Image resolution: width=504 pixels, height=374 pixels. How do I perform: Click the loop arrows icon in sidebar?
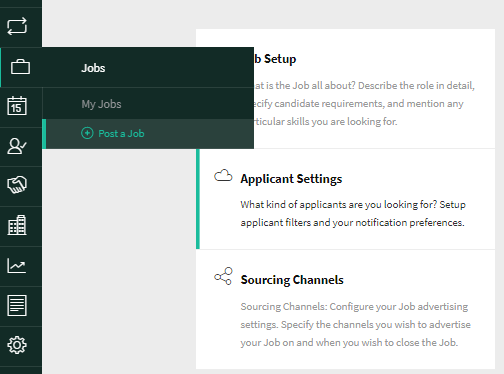pos(17,26)
